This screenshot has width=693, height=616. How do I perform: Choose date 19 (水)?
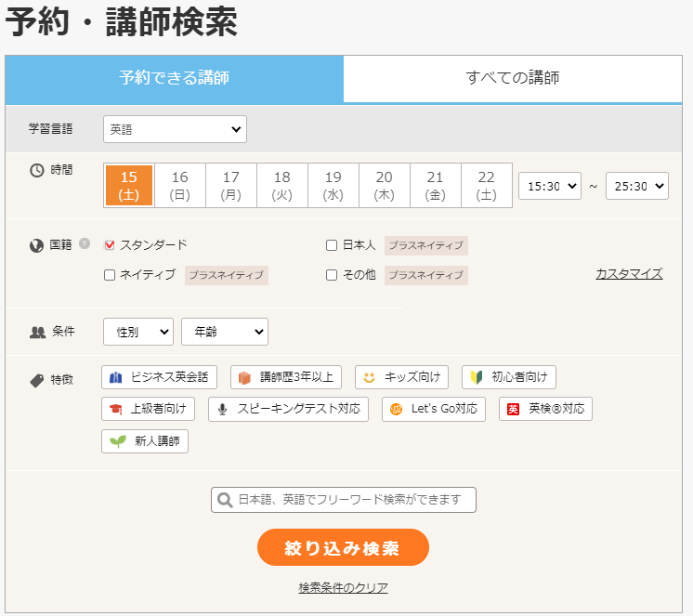333,186
